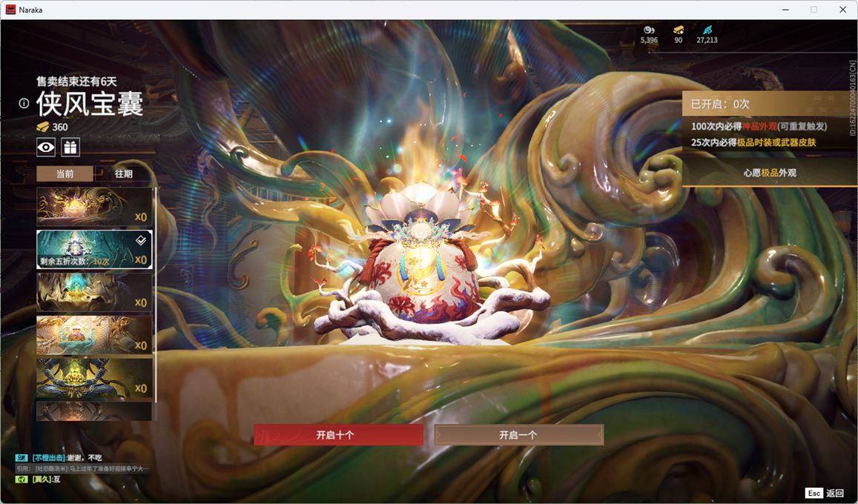Minimize the Naraka window
Viewport: 858px width, 504px height.
786,10
